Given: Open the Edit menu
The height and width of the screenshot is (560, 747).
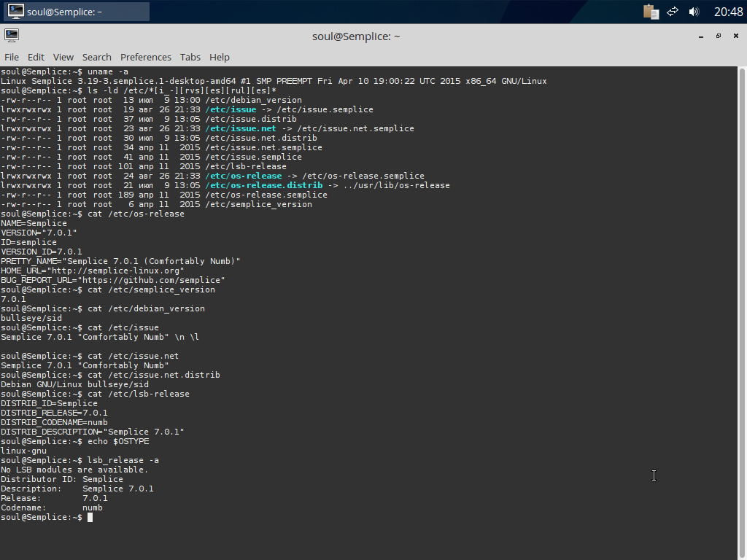Looking at the screenshot, I should (x=36, y=57).
